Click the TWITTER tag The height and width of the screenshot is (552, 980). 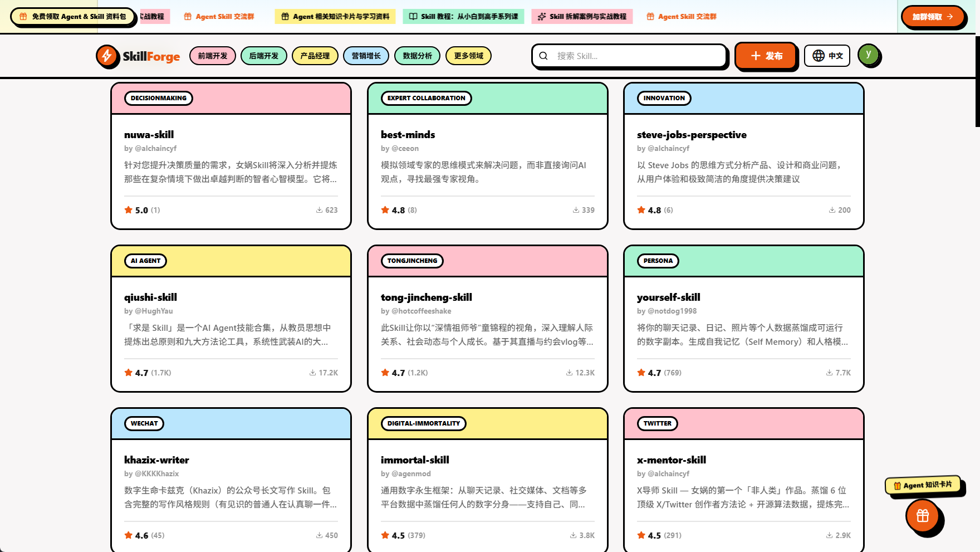(x=658, y=423)
